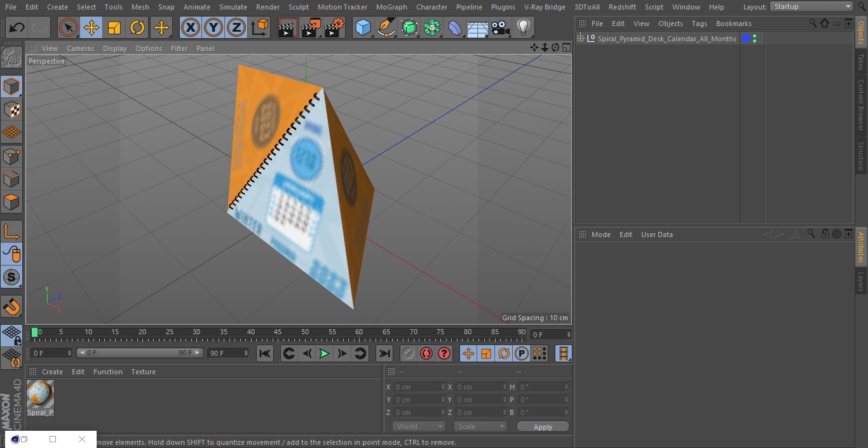Switch to Polygons mode

pyautogui.click(x=11, y=202)
